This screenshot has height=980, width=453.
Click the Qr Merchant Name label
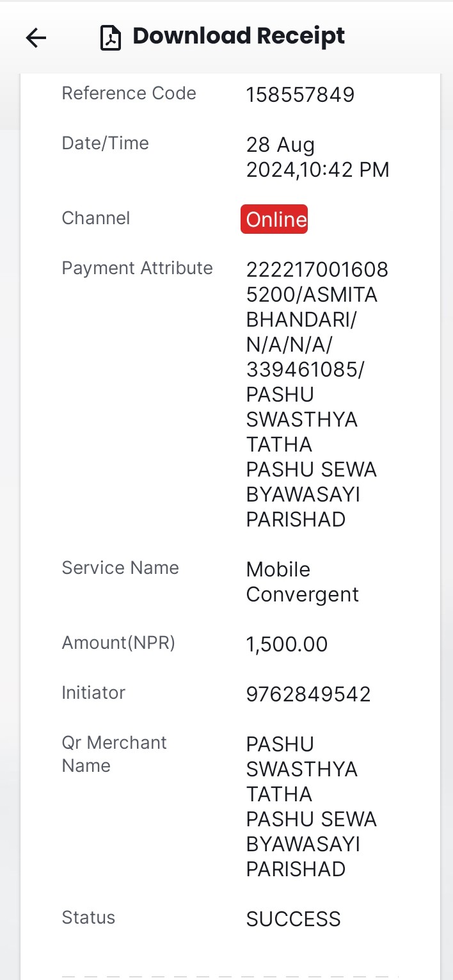(114, 754)
